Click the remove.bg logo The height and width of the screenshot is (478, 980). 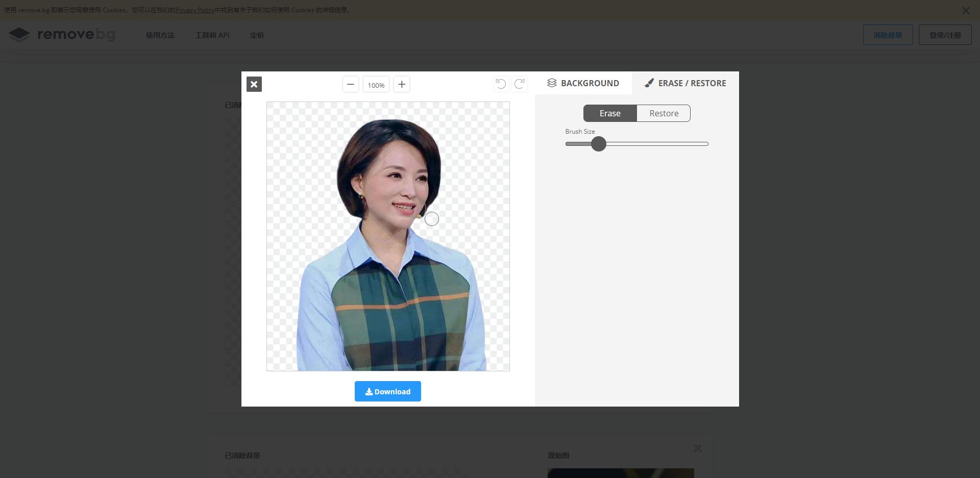point(62,35)
